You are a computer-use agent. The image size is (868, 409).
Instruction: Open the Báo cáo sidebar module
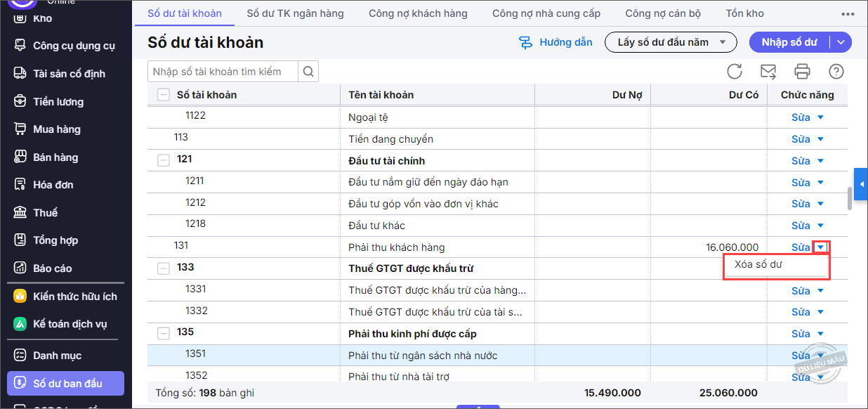click(x=52, y=268)
